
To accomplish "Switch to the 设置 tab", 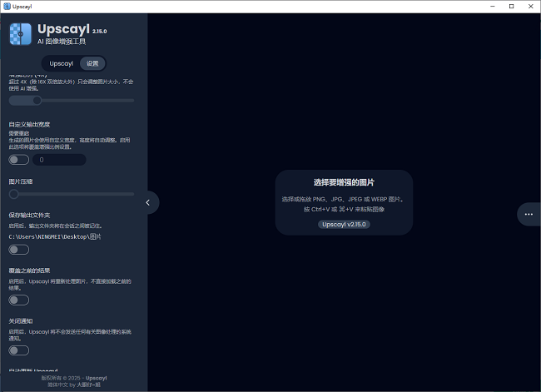I will [x=92, y=63].
